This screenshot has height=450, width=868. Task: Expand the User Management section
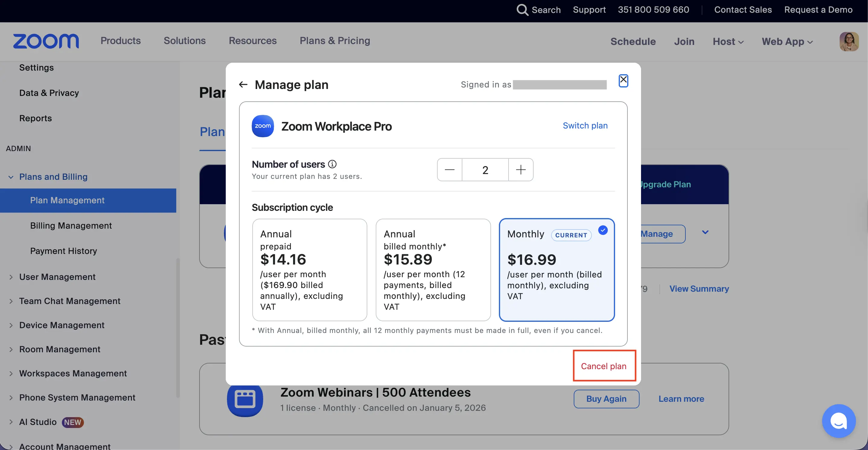pyautogui.click(x=57, y=277)
